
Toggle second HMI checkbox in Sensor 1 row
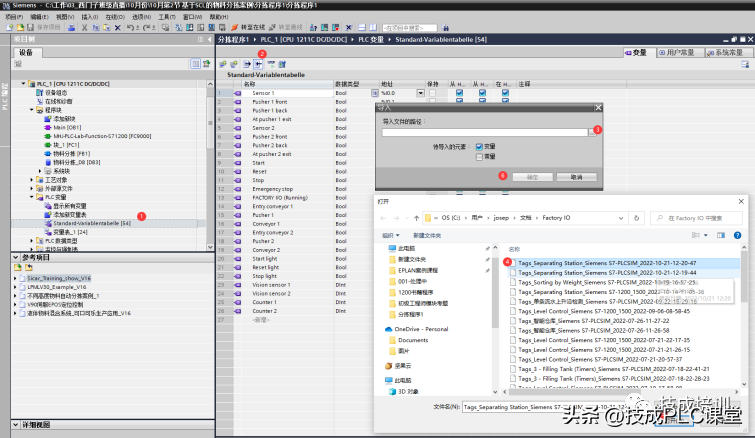click(482, 93)
